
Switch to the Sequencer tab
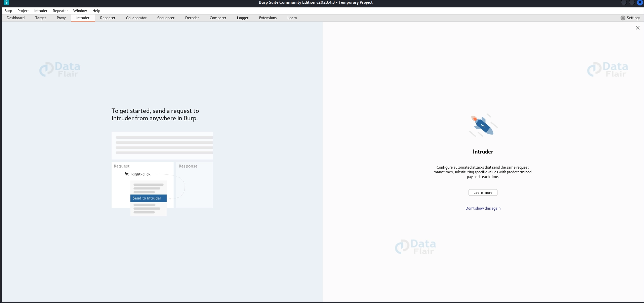(x=166, y=18)
